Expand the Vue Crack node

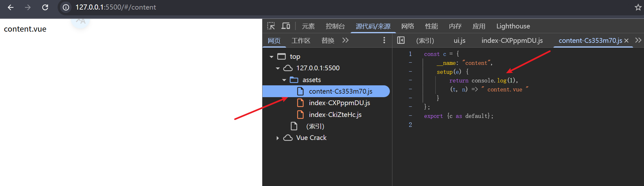point(278,138)
